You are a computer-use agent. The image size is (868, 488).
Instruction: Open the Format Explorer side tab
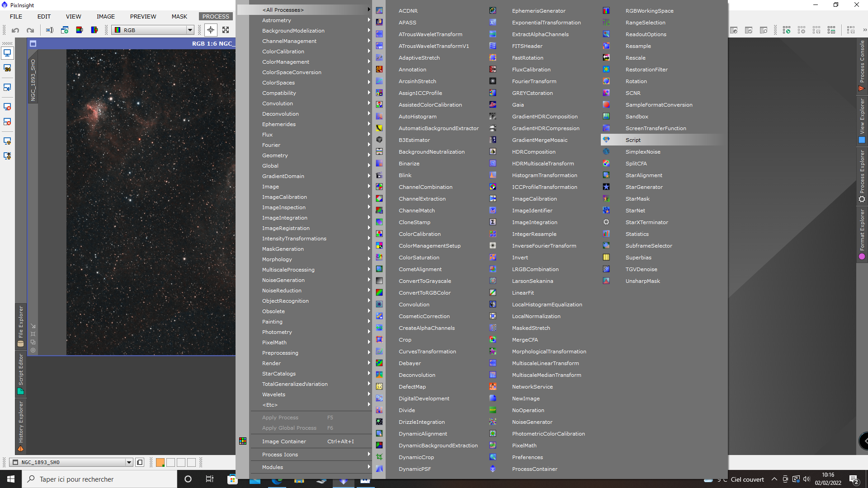coord(862,234)
